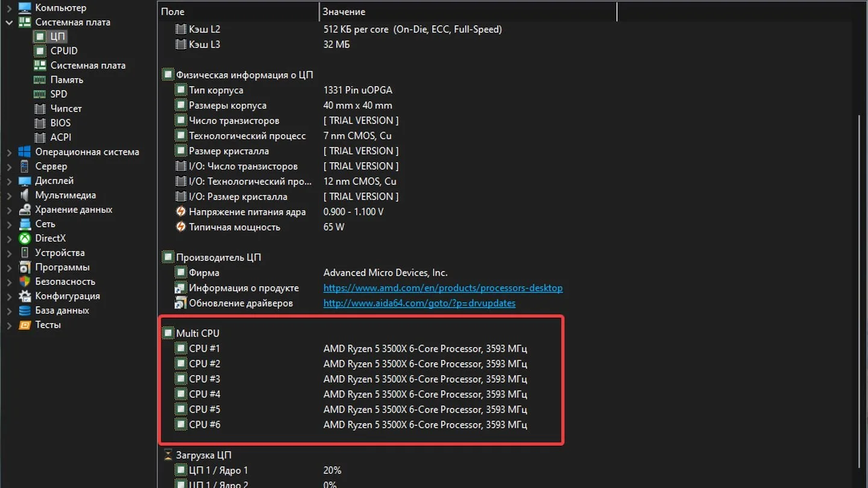Select the CPU #5 row

[x=351, y=409]
